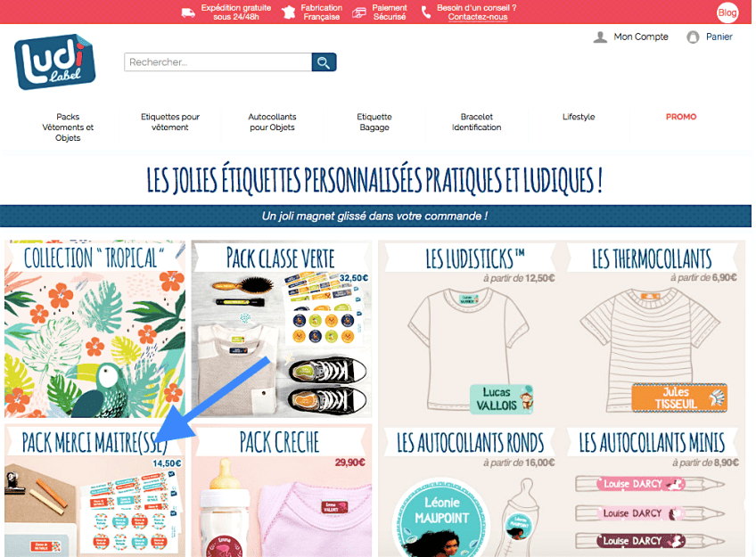Image resolution: width=756 pixels, height=557 pixels.
Task: Open the Autocollants pour Objets menu
Action: 273,122
